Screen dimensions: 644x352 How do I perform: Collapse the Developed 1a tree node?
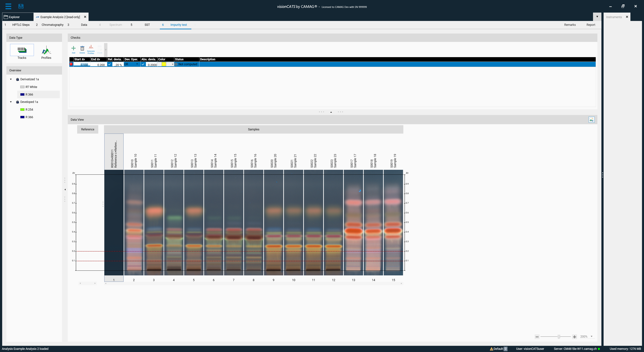pyautogui.click(x=11, y=102)
